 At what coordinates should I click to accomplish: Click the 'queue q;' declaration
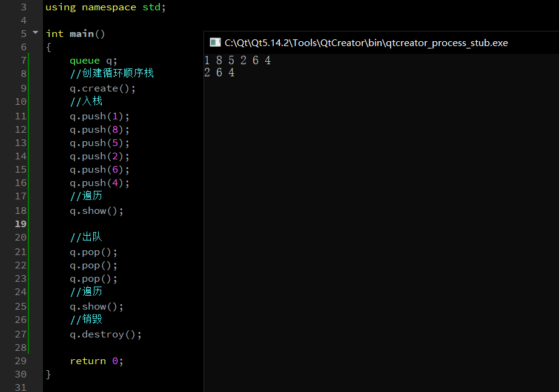click(x=93, y=61)
